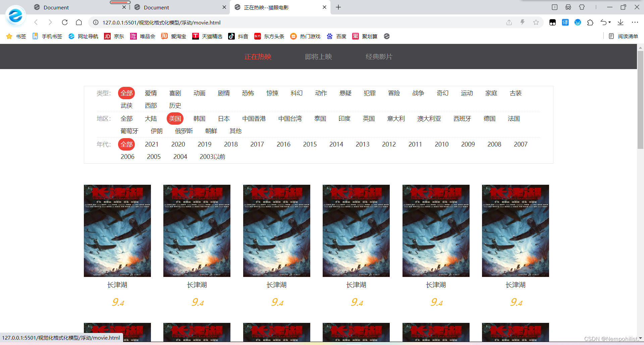
Task: Filter by 动画 genre
Action: pos(199,93)
